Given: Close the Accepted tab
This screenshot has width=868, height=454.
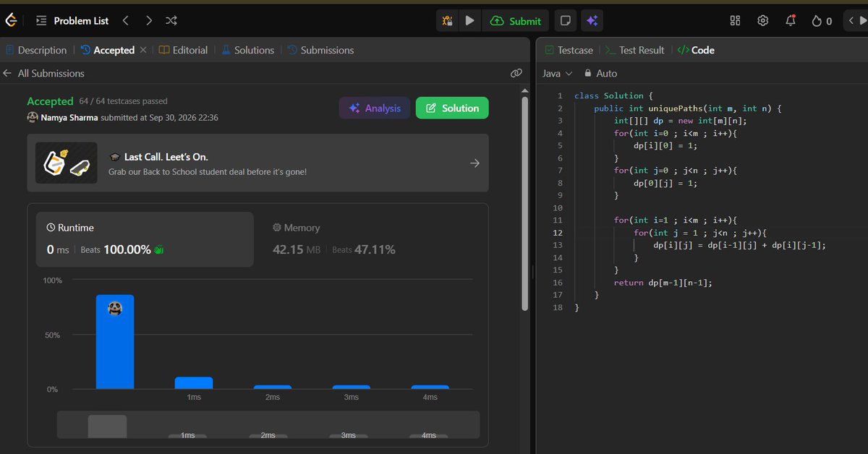Looking at the screenshot, I should pyautogui.click(x=143, y=50).
